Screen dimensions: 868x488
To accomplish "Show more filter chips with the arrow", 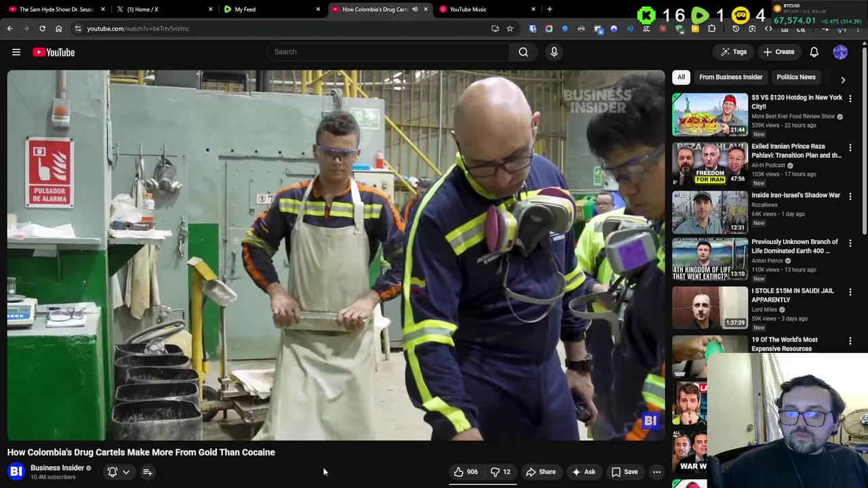I will coord(843,79).
